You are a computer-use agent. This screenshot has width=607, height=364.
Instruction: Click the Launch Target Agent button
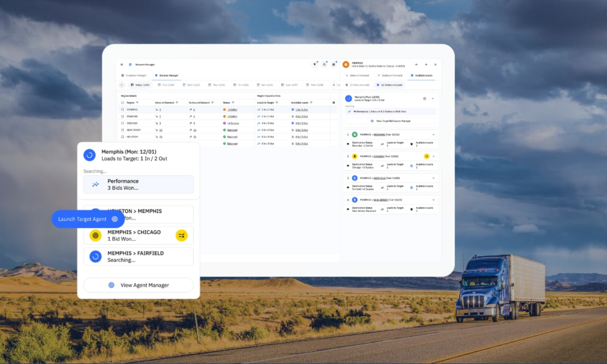pyautogui.click(x=88, y=219)
